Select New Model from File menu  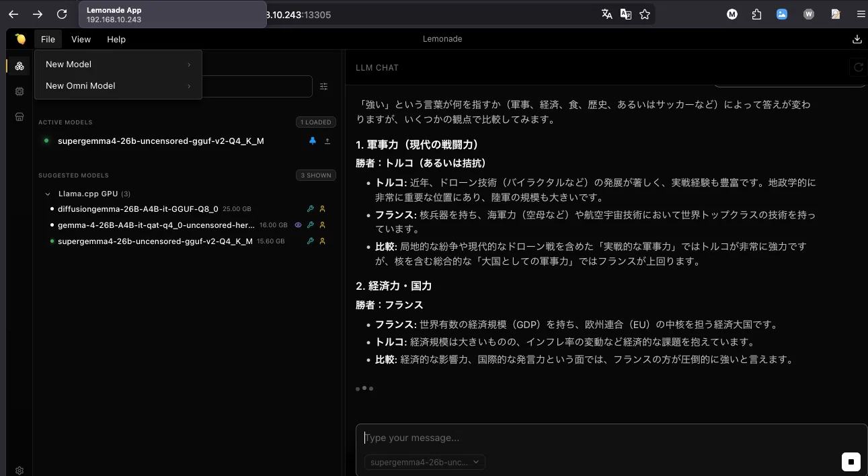pyautogui.click(x=118, y=65)
